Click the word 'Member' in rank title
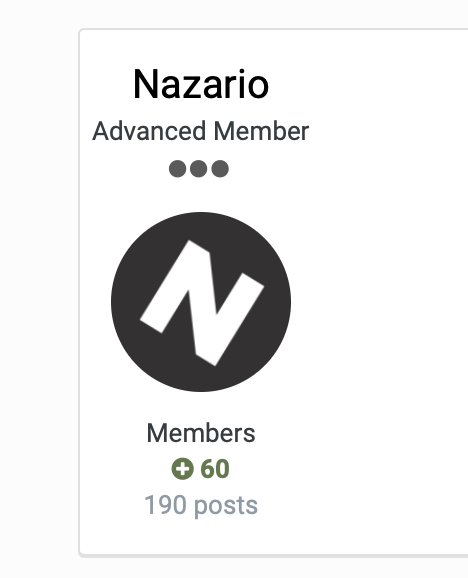This screenshot has height=578, width=468. point(261,131)
